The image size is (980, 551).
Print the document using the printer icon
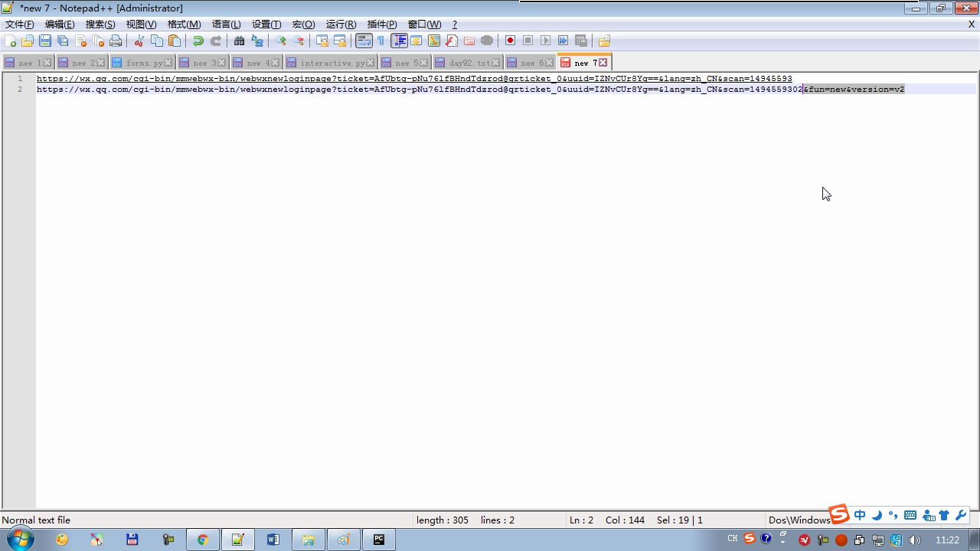pyautogui.click(x=116, y=41)
